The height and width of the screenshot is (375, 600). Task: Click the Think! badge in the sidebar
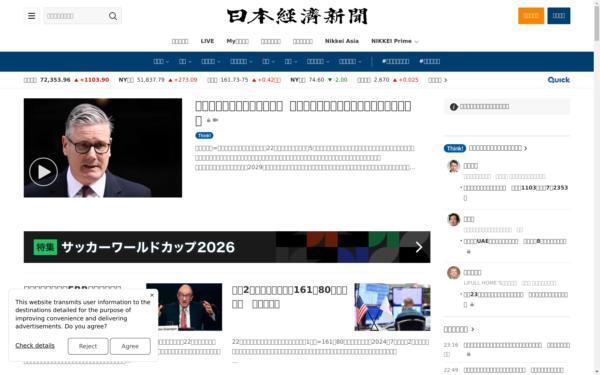455,148
